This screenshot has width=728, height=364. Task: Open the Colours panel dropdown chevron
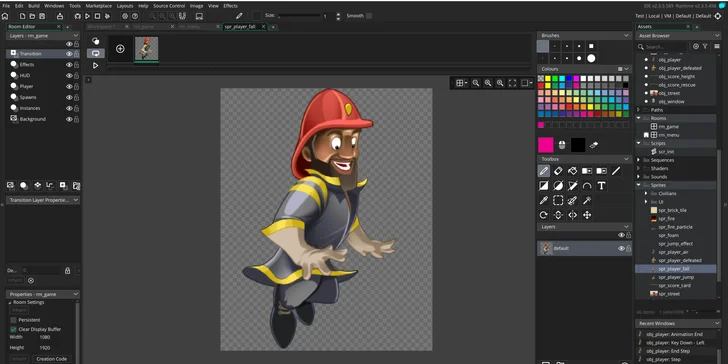tap(627, 69)
